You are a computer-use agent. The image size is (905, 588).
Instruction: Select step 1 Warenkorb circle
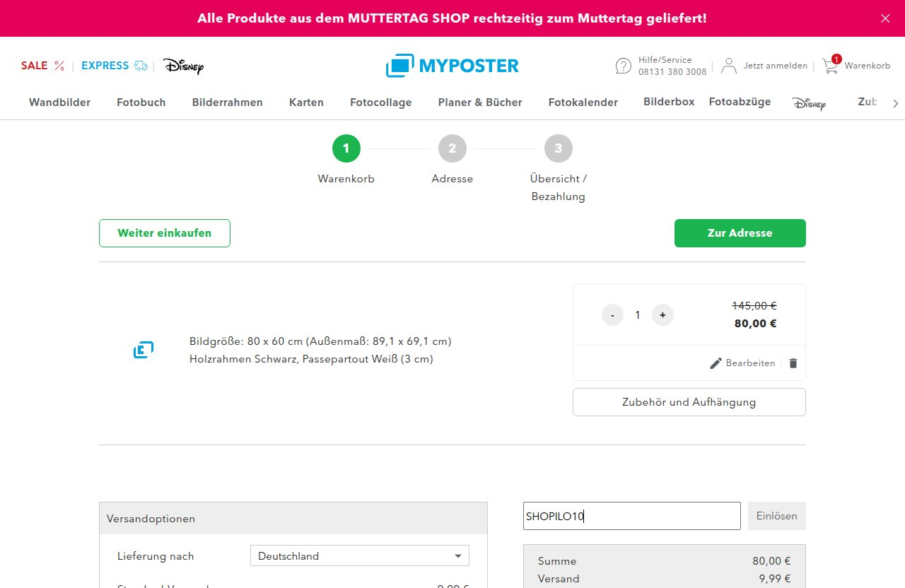click(x=346, y=148)
